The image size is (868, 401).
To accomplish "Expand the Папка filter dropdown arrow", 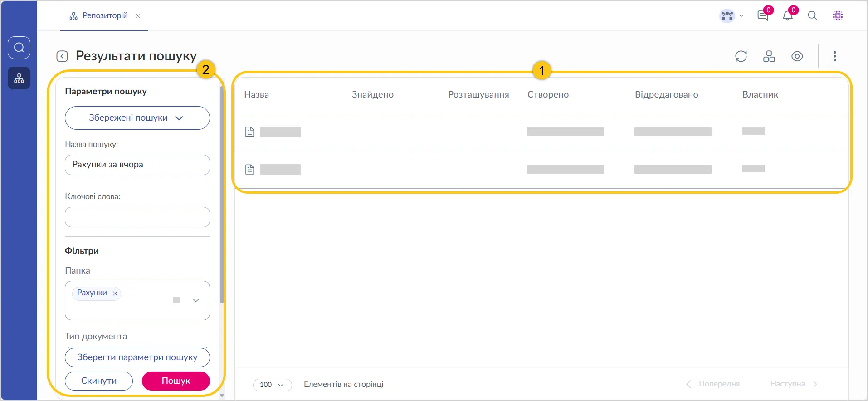I will pos(196,300).
